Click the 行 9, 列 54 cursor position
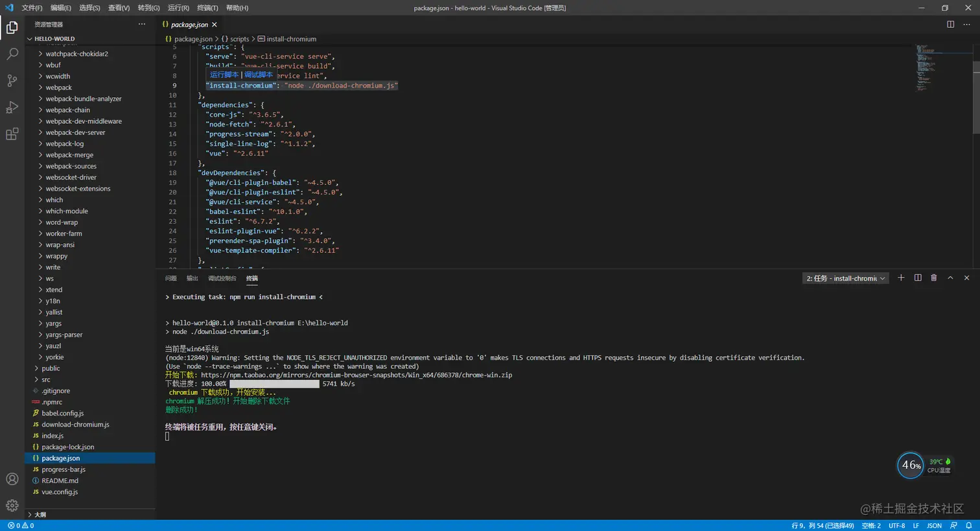This screenshot has width=980, height=531. (822, 526)
